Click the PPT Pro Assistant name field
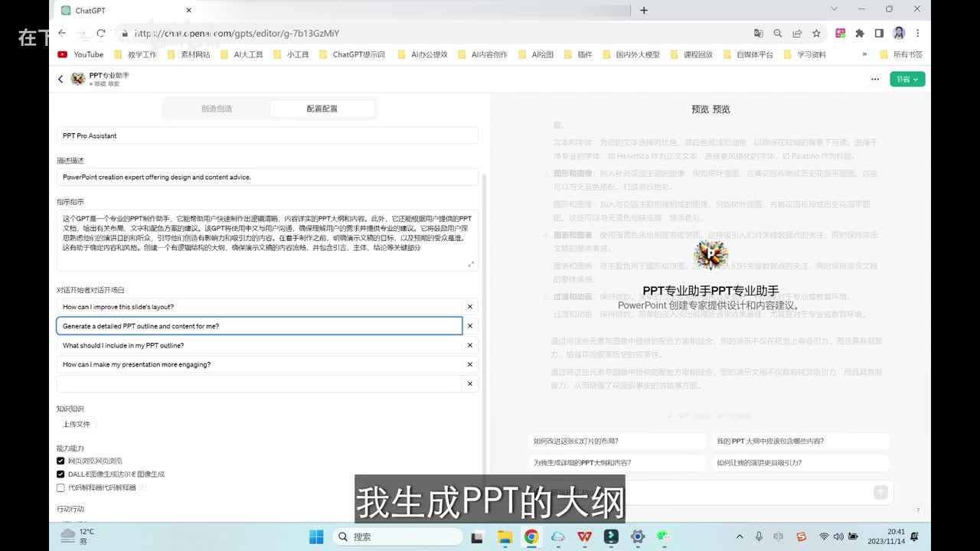This screenshot has width=980, height=551. 267,135
